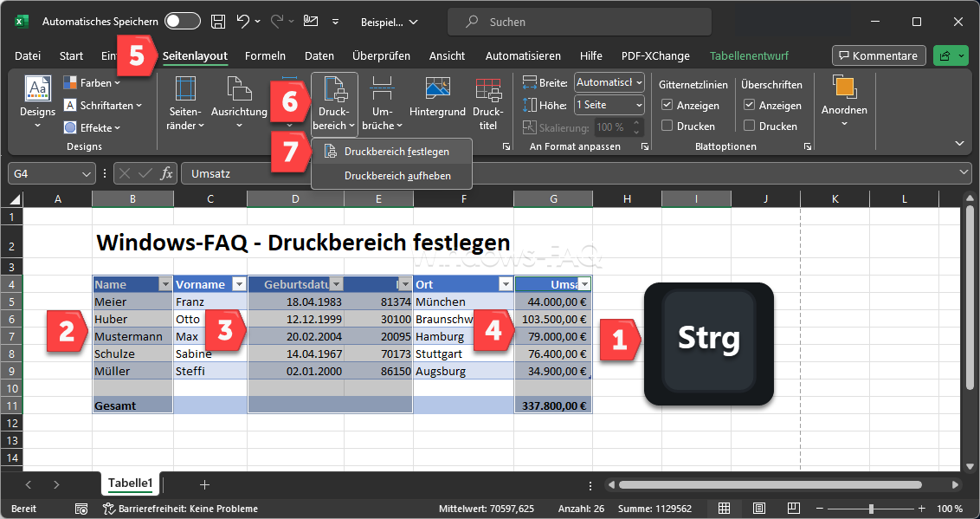Choose Druckbereich festlegen menu entry
980x519 pixels.
pyautogui.click(x=396, y=152)
